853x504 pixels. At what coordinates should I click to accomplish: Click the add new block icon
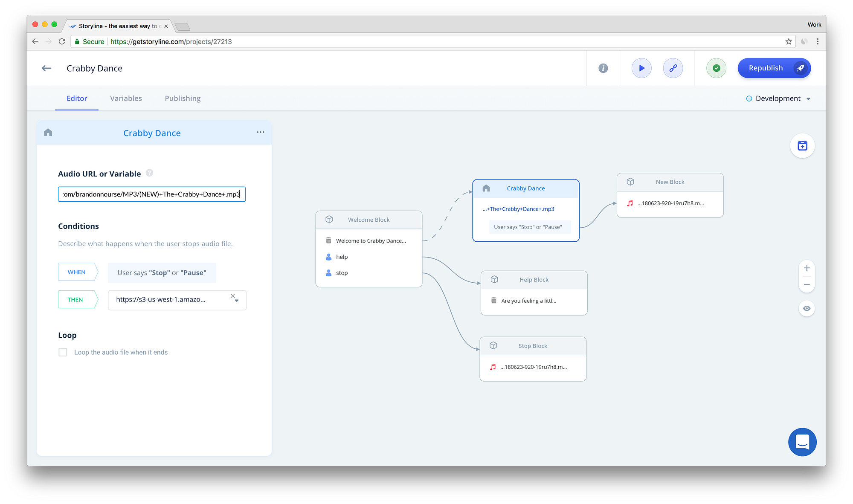(802, 146)
